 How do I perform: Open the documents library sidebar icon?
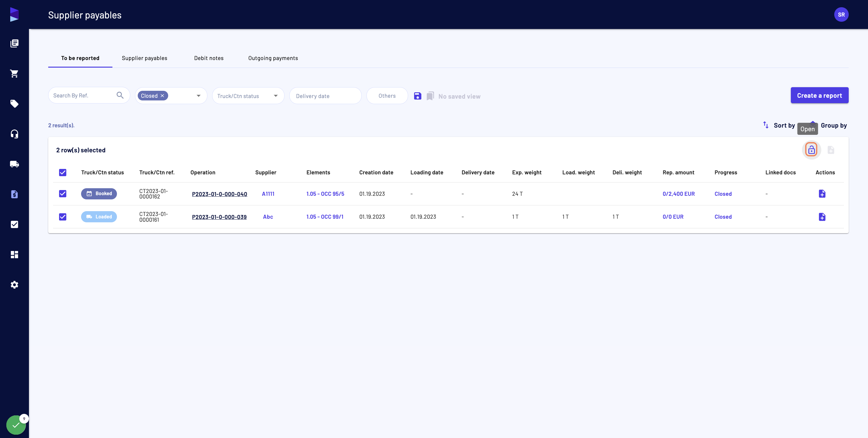[x=14, y=43]
